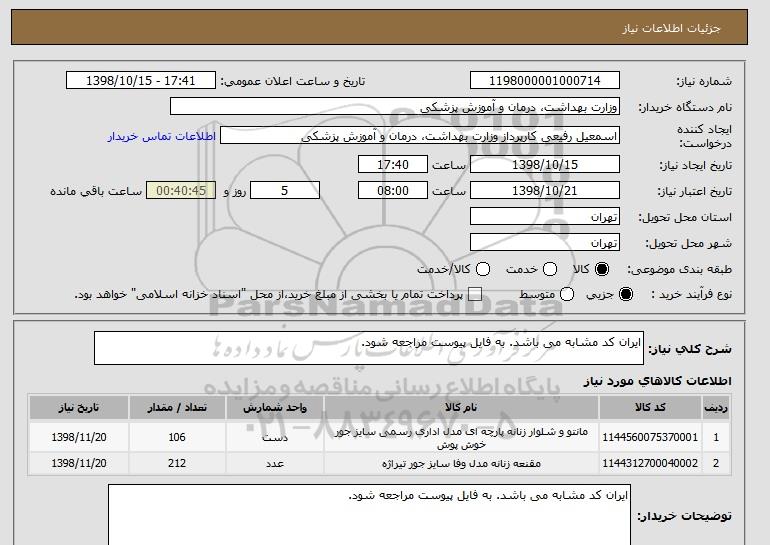Select the جزیی purchase type radio

[x=626, y=294]
